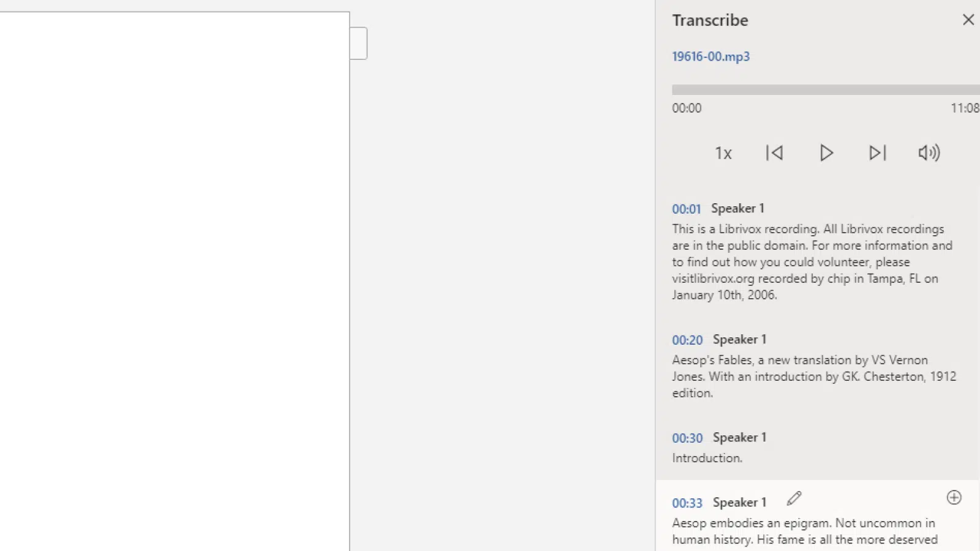Jump to timestamp 00:20 in the transcript
This screenshot has height=551, width=980.
(x=687, y=340)
